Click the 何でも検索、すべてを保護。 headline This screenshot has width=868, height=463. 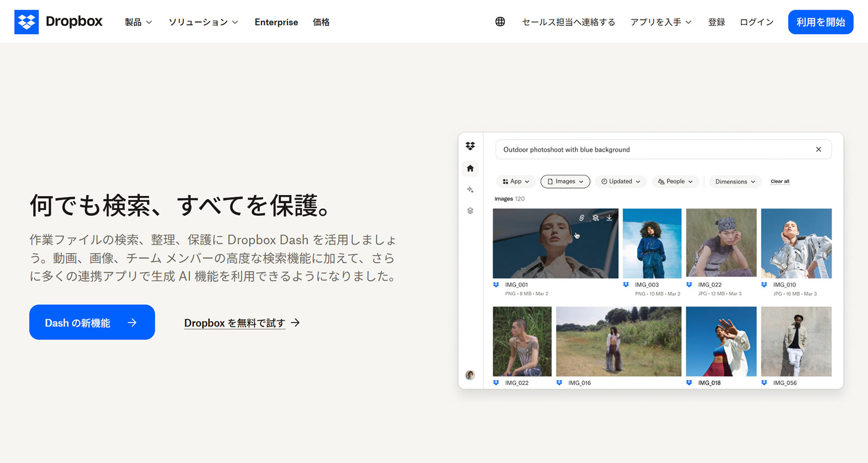pyautogui.click(x=180, y=205)
